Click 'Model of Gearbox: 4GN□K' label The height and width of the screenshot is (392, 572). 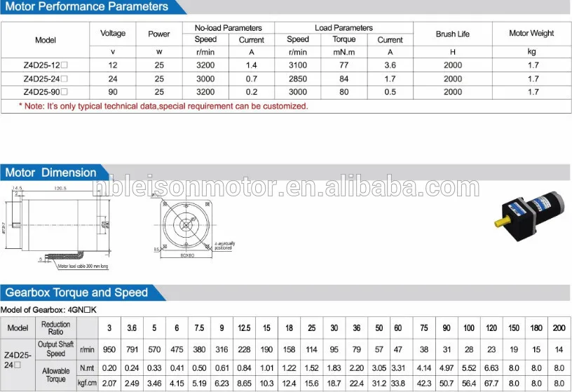pyautogui.click(x=48, y=310)
